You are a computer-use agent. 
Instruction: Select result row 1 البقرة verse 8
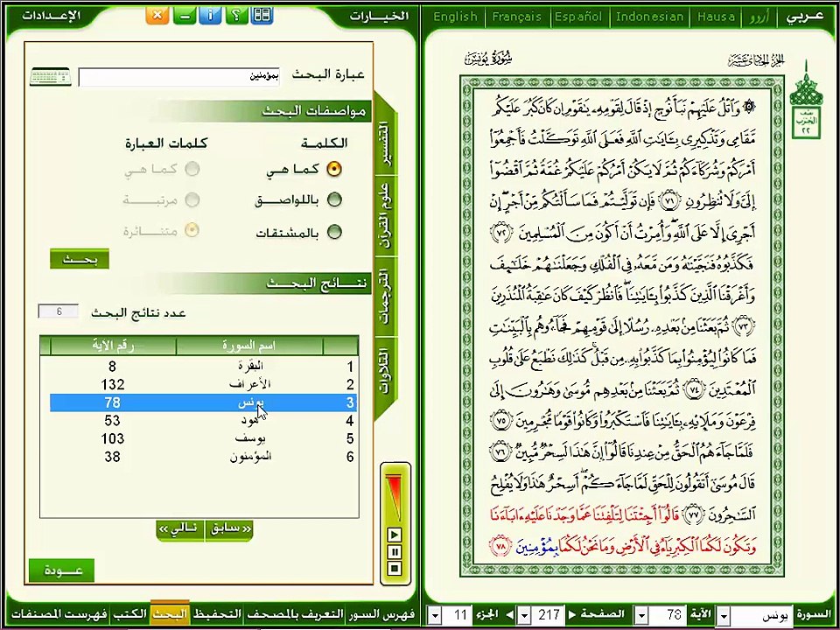(203, 367)
